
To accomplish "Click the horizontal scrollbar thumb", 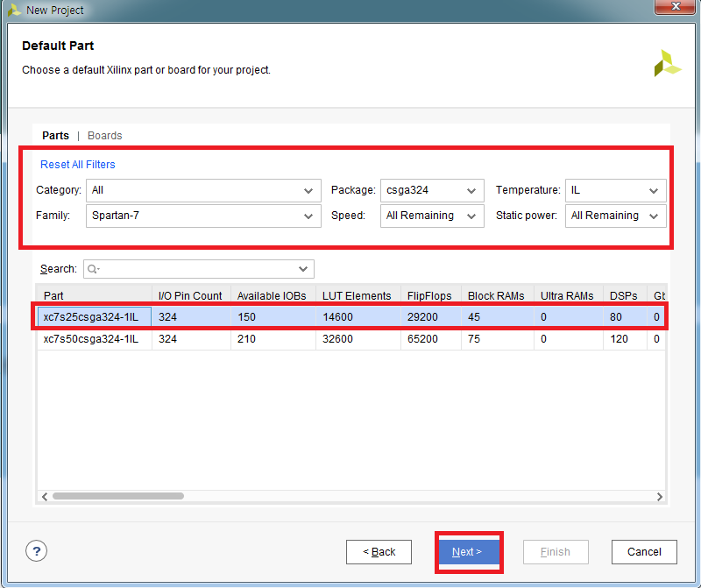I will [x=118, y=496].
